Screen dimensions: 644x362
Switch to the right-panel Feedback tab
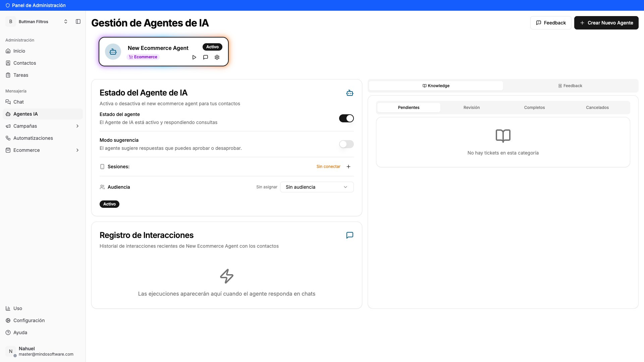pyautogui.click(x=570, y=86)
